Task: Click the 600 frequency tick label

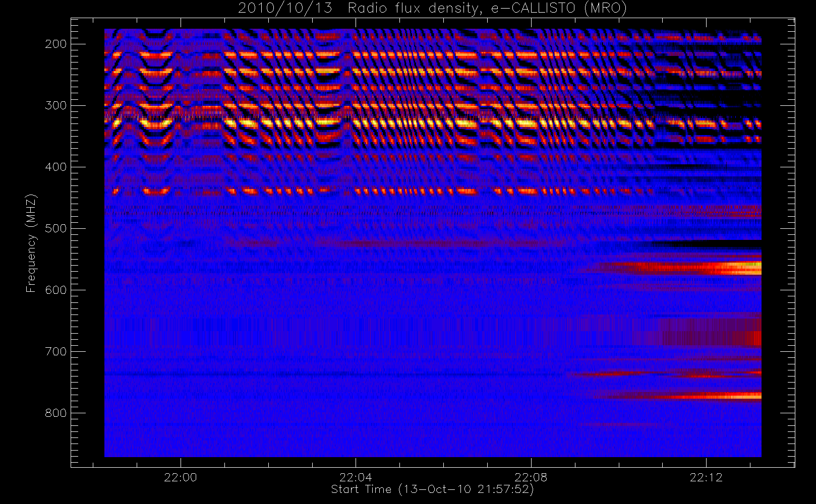Action: pos(56,290)
